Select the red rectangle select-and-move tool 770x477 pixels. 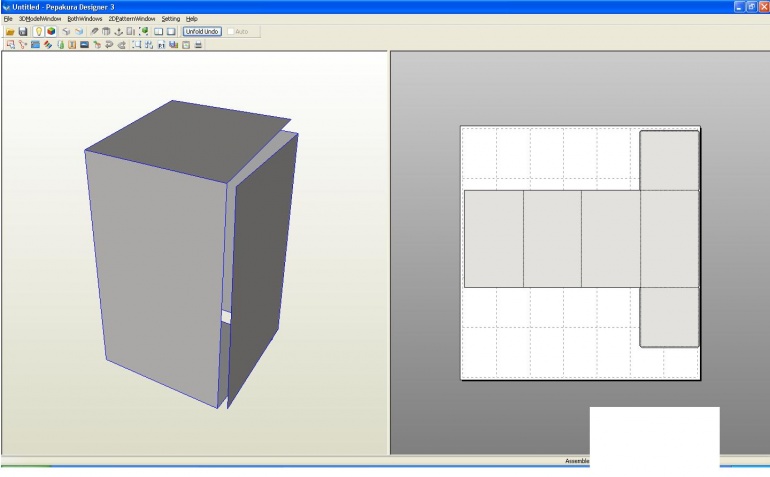point(10,45)
